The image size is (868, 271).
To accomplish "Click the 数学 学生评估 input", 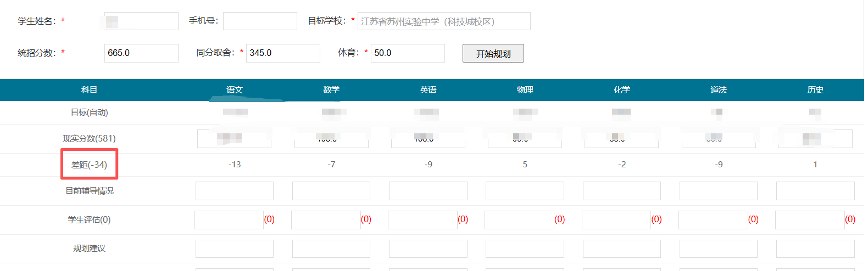I will [x=326, y=220].
